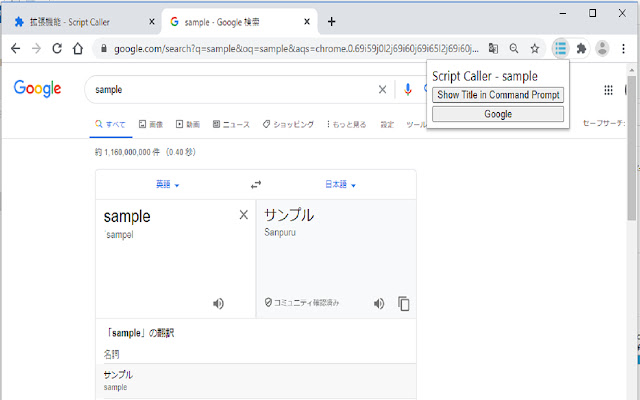Start voice search with microphone icon

[407, 90]
